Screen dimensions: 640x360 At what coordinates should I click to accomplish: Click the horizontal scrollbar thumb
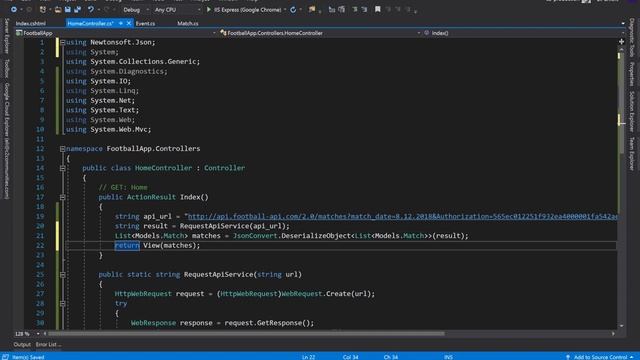247,333
